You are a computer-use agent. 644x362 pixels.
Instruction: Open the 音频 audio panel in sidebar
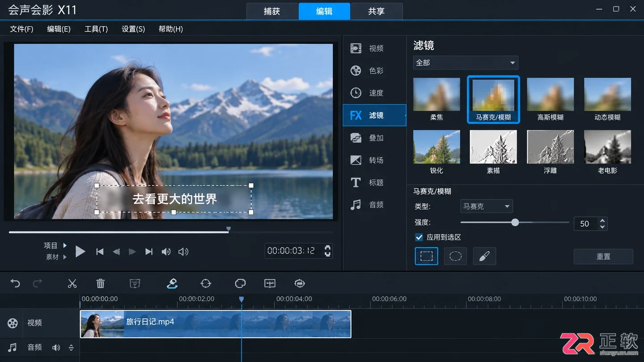(374, 205)
